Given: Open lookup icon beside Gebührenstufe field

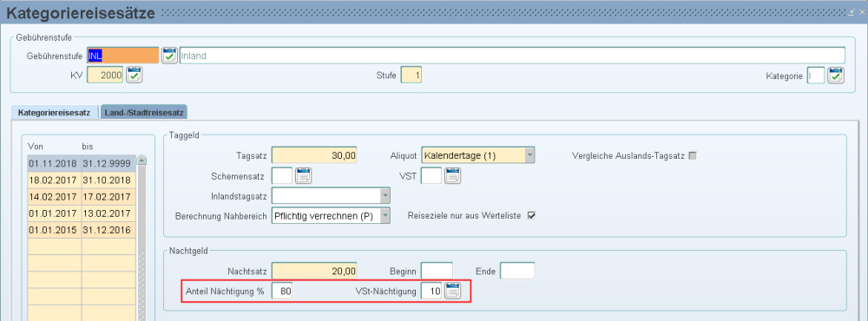Looking at the screenshot, I should coord(169,56).
